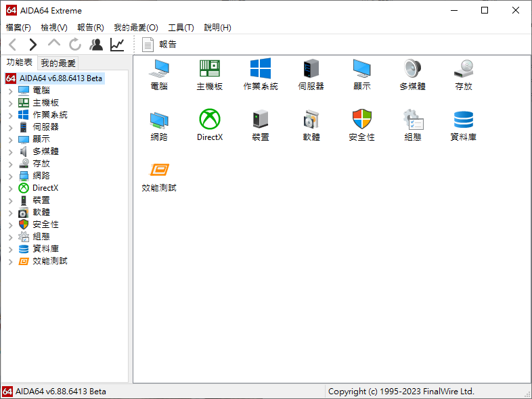Click status bar AIDA64 v6.88.6413 Beta text
Viewport: 532px width, 399px height.
pos(60,392)
